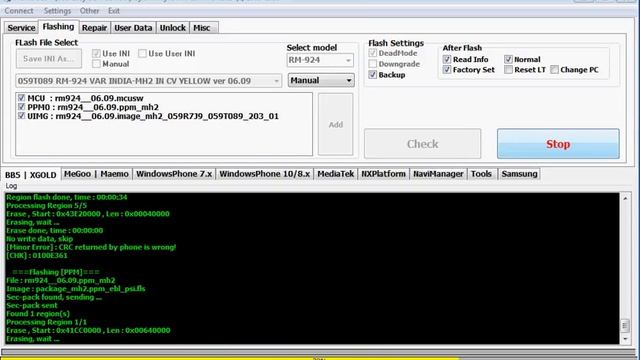This screenshot has width=640, height=360.
Task: Click the log scrollbar up arrow
Action: (625, 198)
